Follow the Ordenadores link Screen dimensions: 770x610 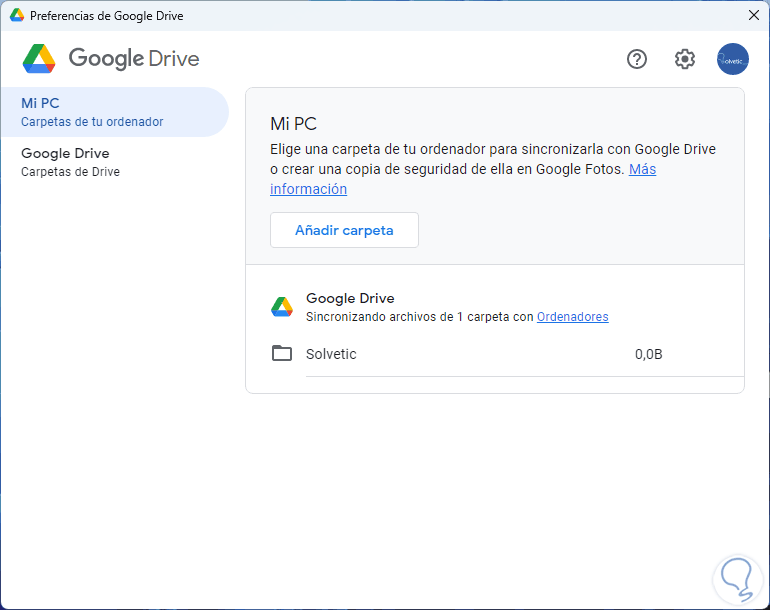click(x=573, y=317)
